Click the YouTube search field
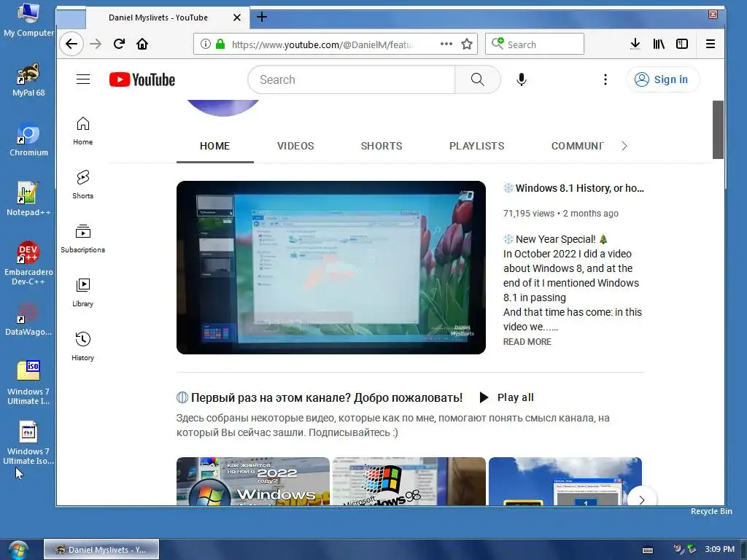Viewport: 747px width, 560px height. click(352, 79)
